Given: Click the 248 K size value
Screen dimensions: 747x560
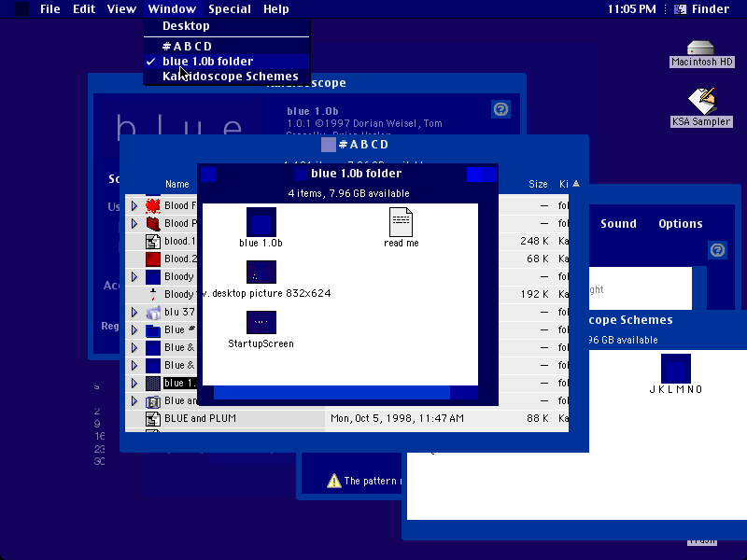Looking at the screenshot, I should [x=534, y=241].
